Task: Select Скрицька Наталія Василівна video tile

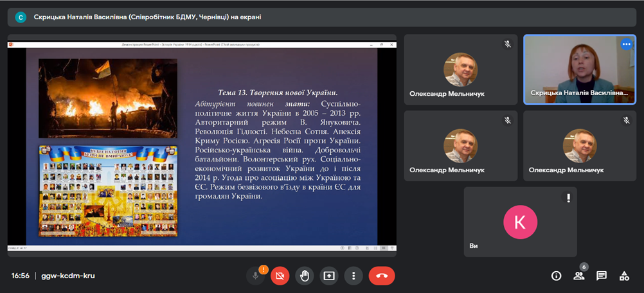Action: coord(580,69)
